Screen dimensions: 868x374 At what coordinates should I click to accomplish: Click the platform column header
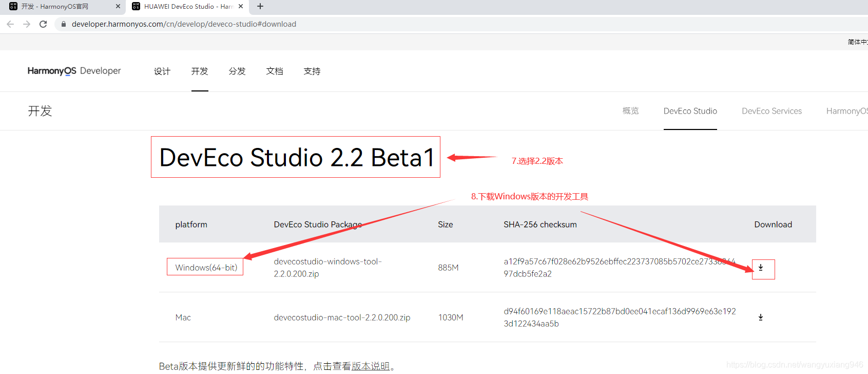click(191, 225)
